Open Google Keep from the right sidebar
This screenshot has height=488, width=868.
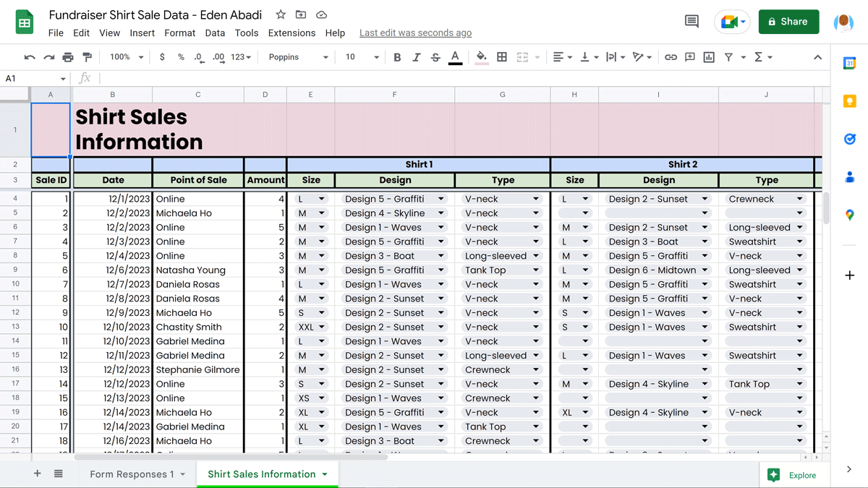[x=849, y=100]
